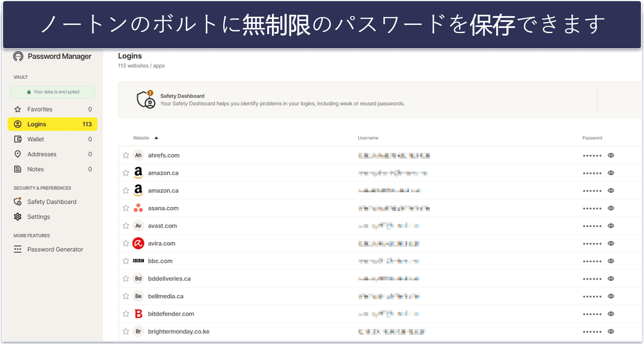Viewport: 644px width, 344px height.
Task: Favorite avira.com with its star
Action: coord(126,243)
